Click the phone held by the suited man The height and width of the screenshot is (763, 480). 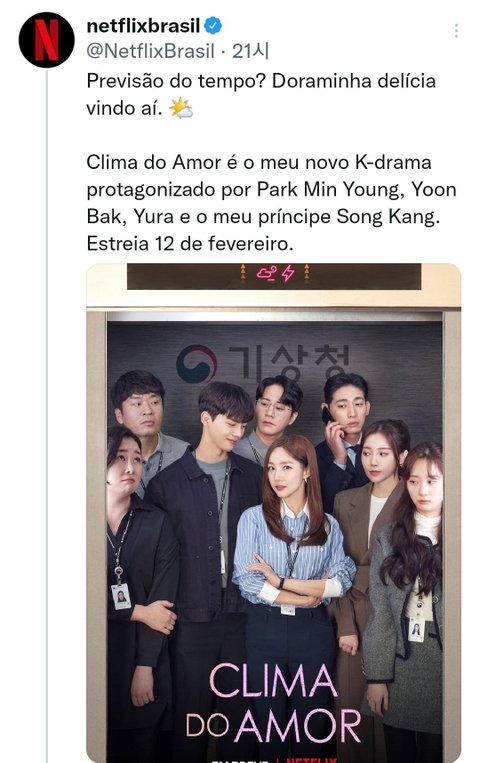[x=327, y=417]
